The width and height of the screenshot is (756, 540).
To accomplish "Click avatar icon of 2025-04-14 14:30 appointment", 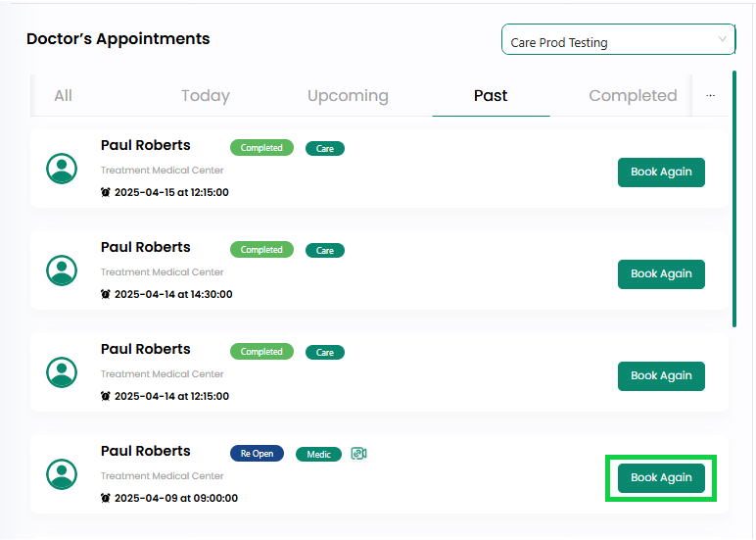I will coord(62,270).
